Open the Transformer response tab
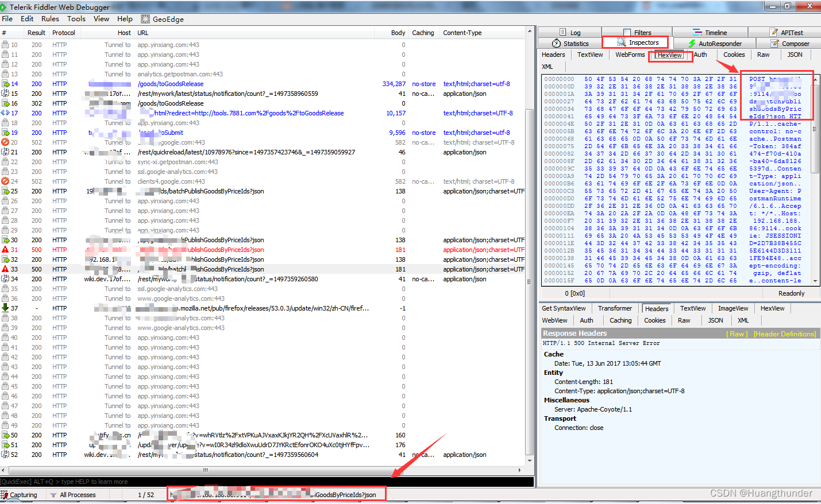 615,309
